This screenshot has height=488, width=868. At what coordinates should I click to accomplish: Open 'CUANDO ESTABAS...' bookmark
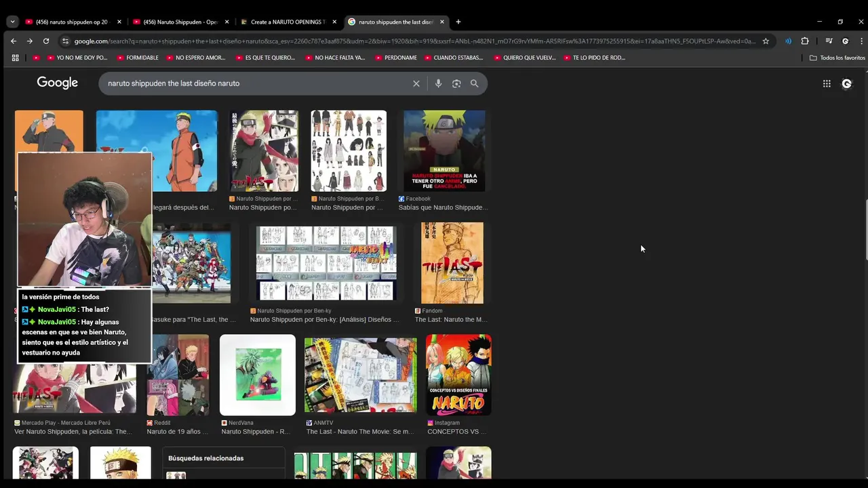453,58
